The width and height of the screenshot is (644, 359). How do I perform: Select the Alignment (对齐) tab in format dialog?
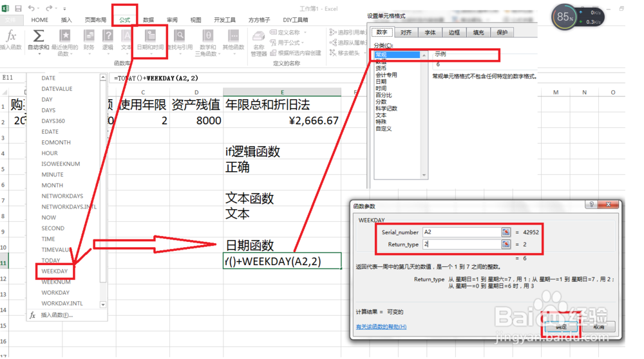point(406,32)
